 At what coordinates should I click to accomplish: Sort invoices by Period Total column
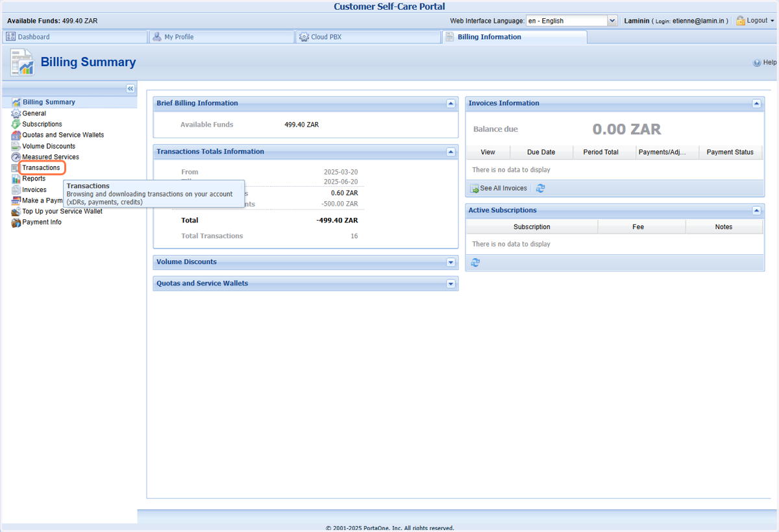click(x=605, y=152)
